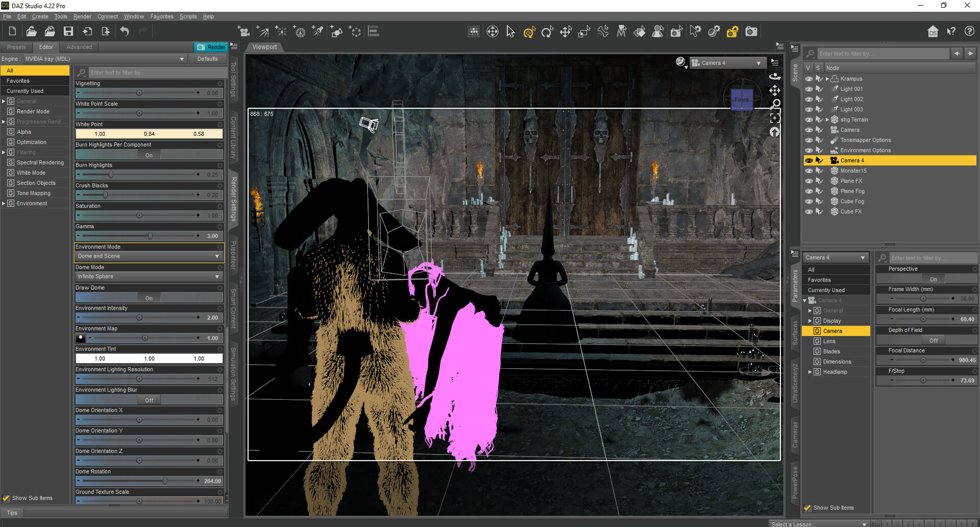The width and height of the screenshot is (980, 527).
Task: Activate the Universal manipulator tool
Action: (529, 32)
